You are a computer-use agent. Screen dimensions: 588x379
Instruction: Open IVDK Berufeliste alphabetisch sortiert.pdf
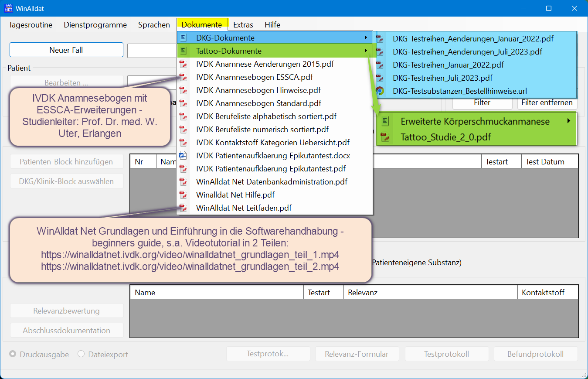pos(266,116)
